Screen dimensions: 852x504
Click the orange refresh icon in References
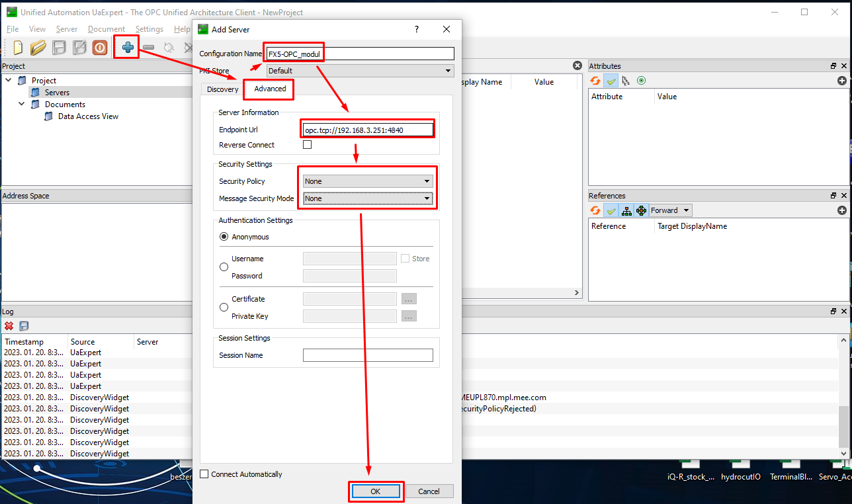(595, 210)
